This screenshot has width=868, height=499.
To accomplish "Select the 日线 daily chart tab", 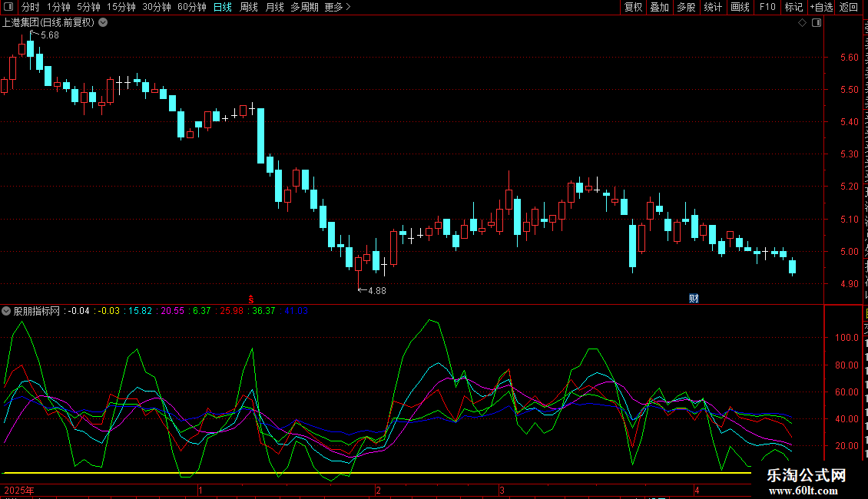I will (x=223, y=7).
